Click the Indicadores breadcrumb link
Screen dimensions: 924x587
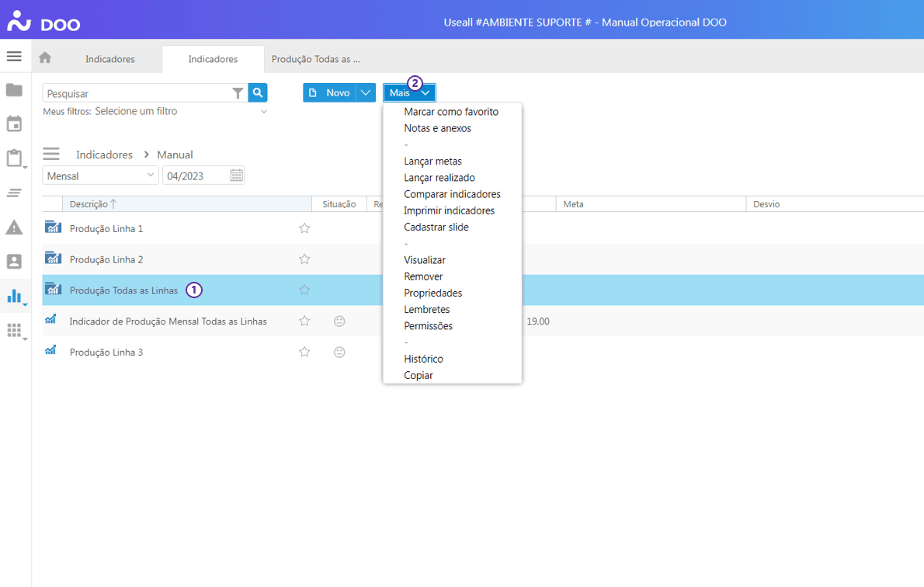coord(104,155)
